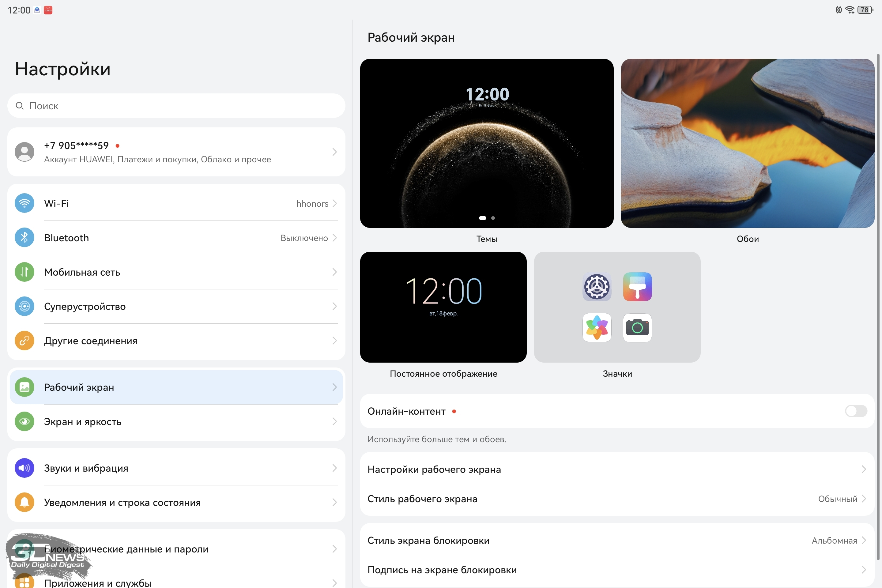Click the NFC status icon in status bar
This screenshot has width=882, height=588.
point(839,10)
